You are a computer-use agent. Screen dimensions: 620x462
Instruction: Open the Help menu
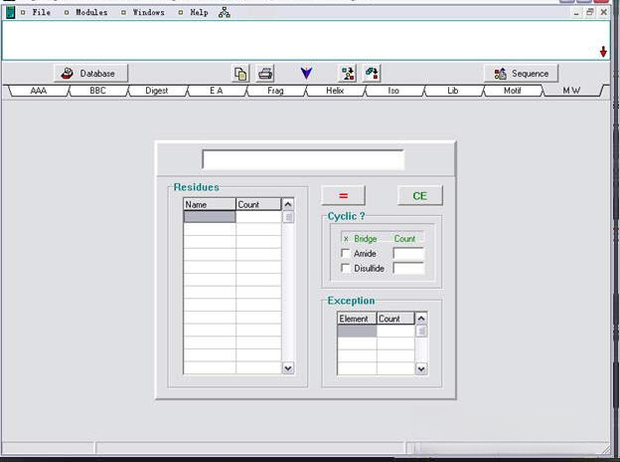pos(199,13)
